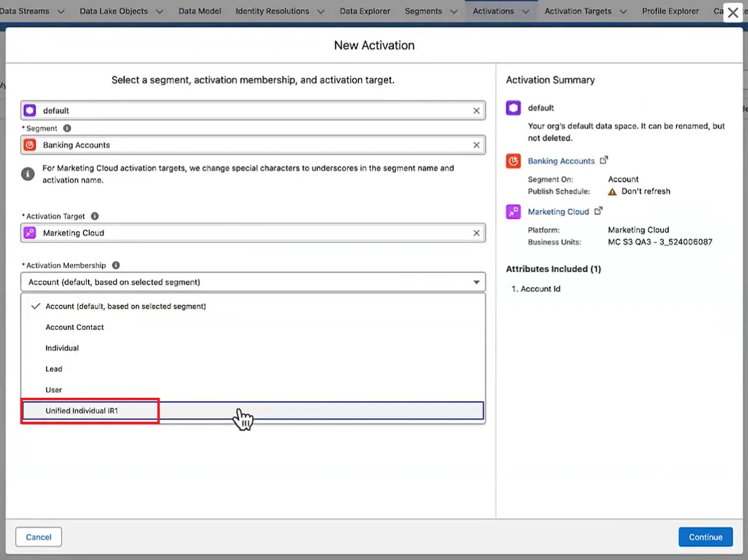Image resolution: width=748 pixels, height=560 pixels.
Task: Click the Continue button
Action: [x=706, y=537]
